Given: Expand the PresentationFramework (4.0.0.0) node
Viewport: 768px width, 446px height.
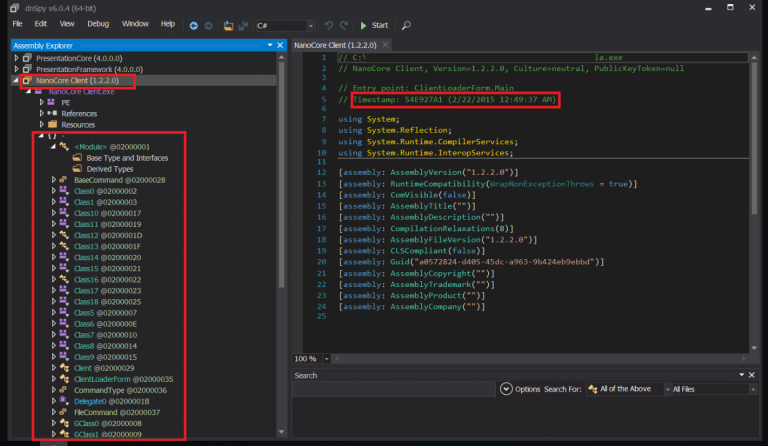Looking at the screenshot, I should (16, 69).
